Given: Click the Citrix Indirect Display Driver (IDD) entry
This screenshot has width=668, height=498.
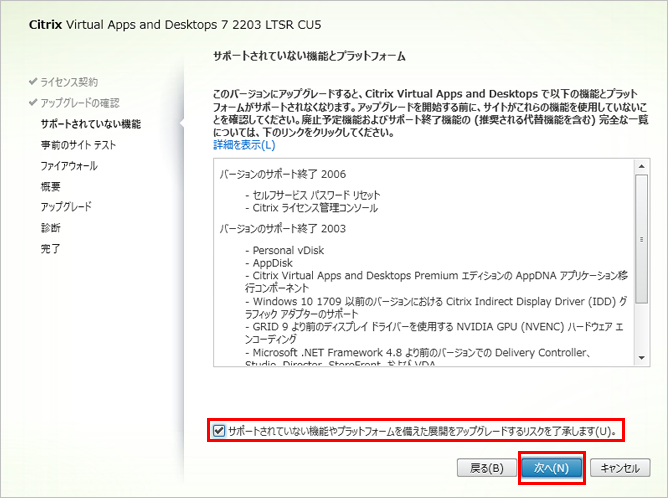Looking at the screenshot, I should (x=436, y=308).
